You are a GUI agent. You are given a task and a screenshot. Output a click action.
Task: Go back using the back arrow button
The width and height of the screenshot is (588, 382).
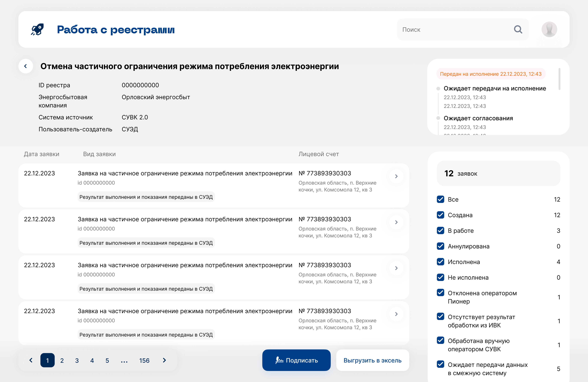(x=26, y=66)
